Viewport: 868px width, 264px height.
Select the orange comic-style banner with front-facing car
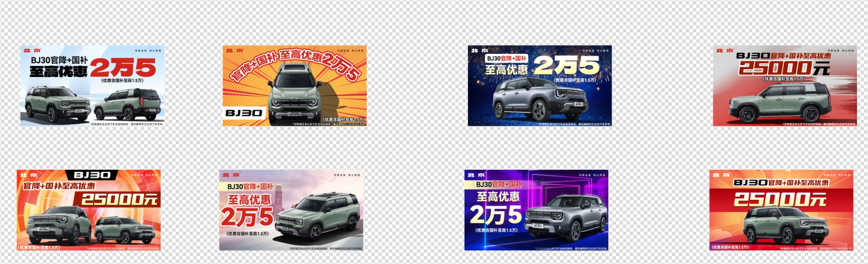[x=295, y=86]
